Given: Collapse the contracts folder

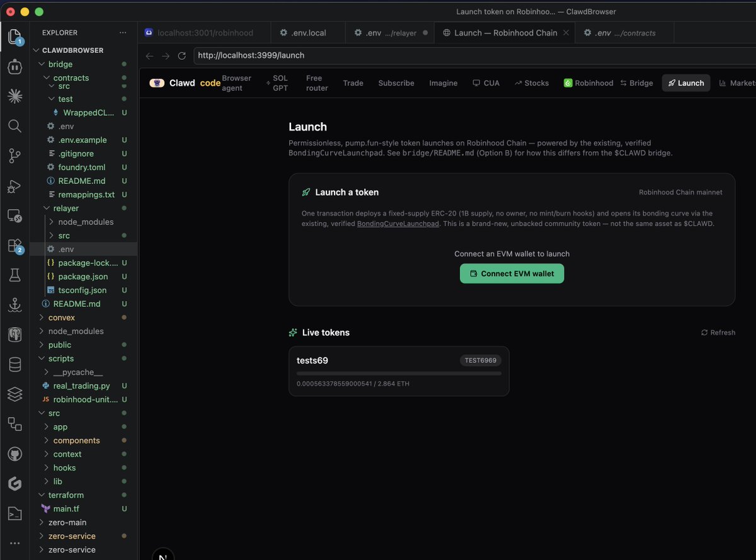Looking at the screenshot, I should [71, 78].
